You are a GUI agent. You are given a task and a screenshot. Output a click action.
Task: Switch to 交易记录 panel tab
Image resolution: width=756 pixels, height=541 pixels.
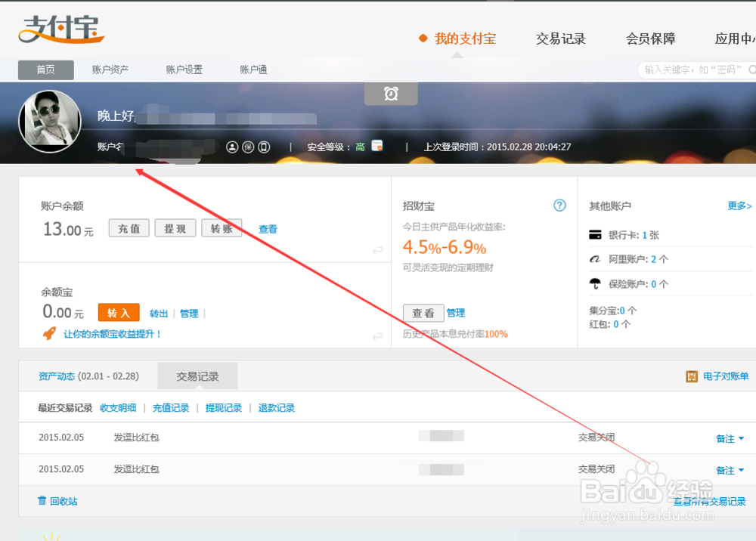(x=197, y=376)
